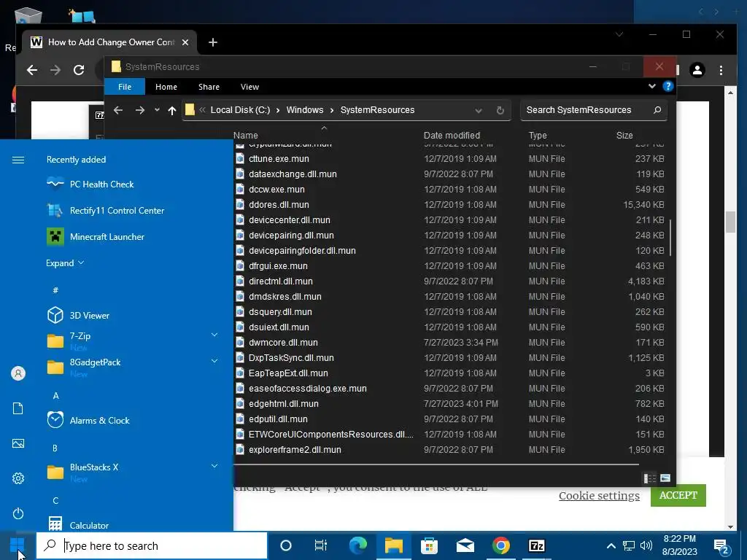This screenshot has height=560, width=747.
Task: Open recent locations dropdown in Explorer
Action: pyautogui.click(x=157, y=110)
